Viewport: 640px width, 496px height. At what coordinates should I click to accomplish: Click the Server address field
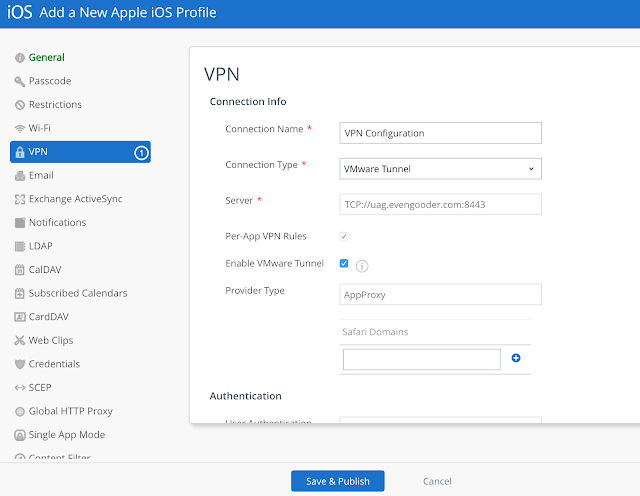click(x=440, y=205)
